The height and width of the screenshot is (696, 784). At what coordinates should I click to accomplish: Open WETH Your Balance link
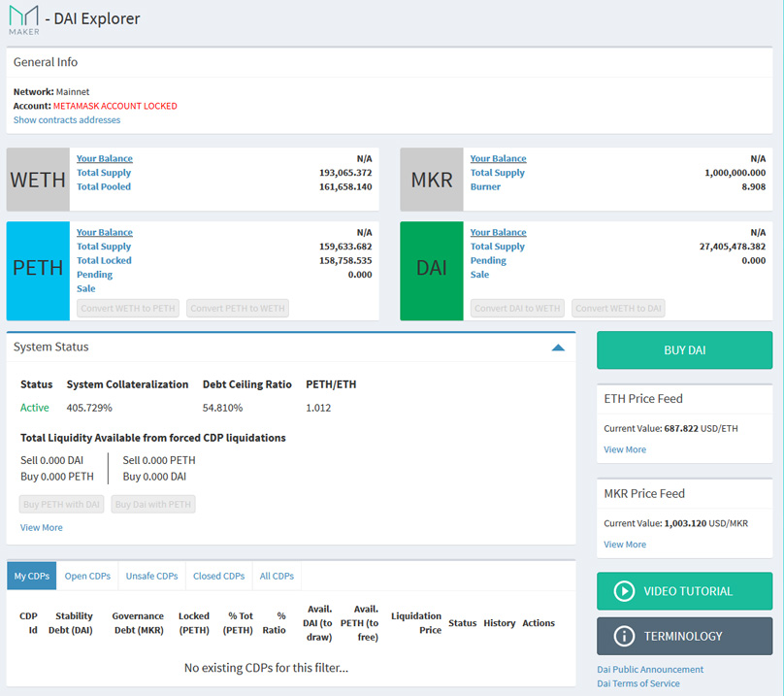pos(105,158)
